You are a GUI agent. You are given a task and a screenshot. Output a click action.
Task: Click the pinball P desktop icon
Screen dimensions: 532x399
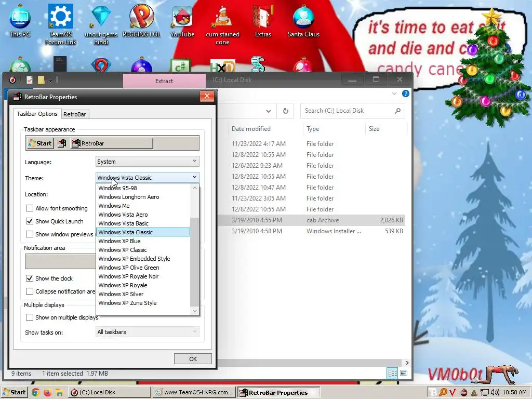pos(141,20)
